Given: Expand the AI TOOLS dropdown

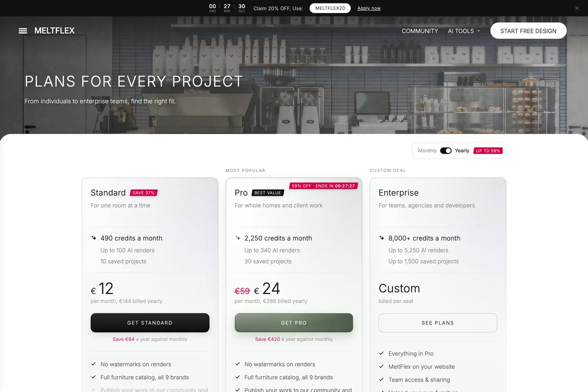Looking at the screenshot, I should [464, 31].
